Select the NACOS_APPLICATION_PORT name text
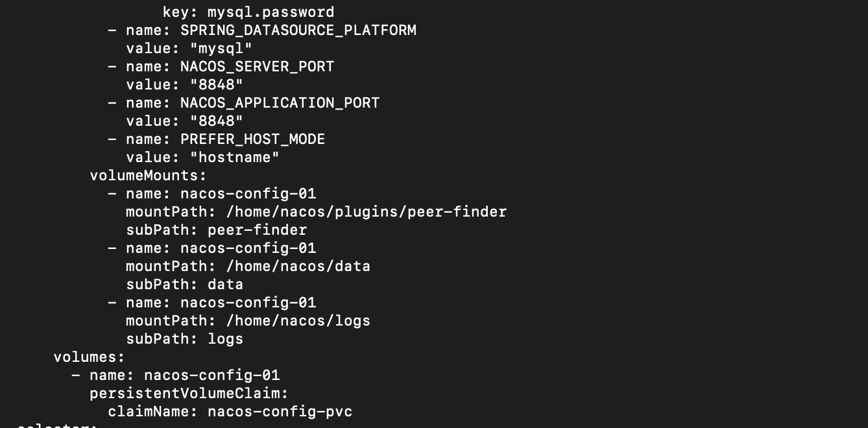This screenshot has width=868, height=428. pos(280,103)
